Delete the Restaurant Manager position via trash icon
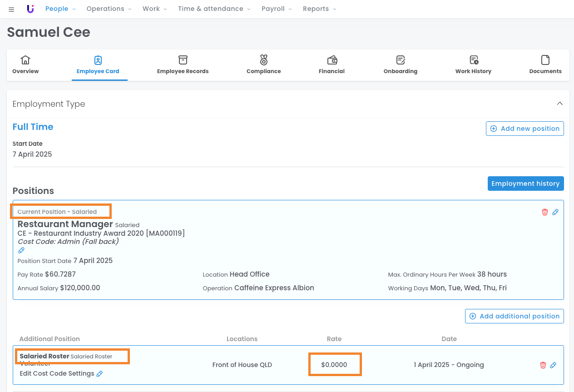 coord(544,212)
